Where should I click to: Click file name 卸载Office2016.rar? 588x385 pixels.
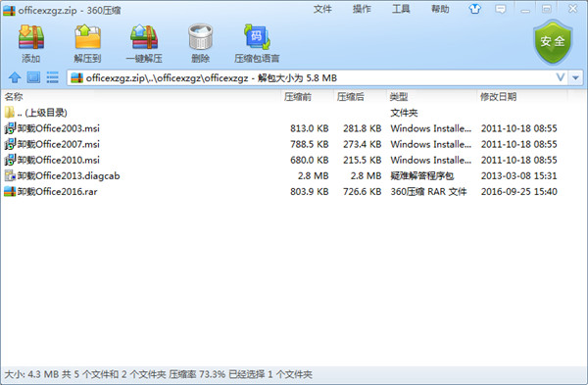[x=58, y=192]
